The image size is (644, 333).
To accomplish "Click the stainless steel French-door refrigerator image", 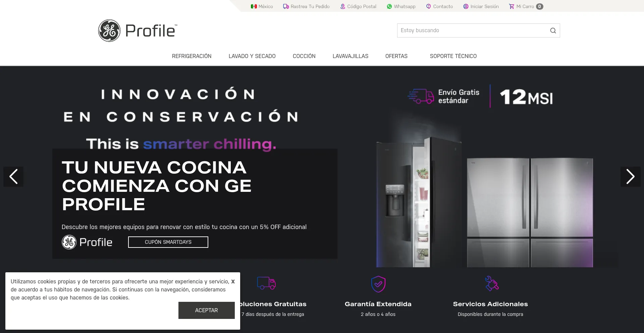I will click(530, 212).
